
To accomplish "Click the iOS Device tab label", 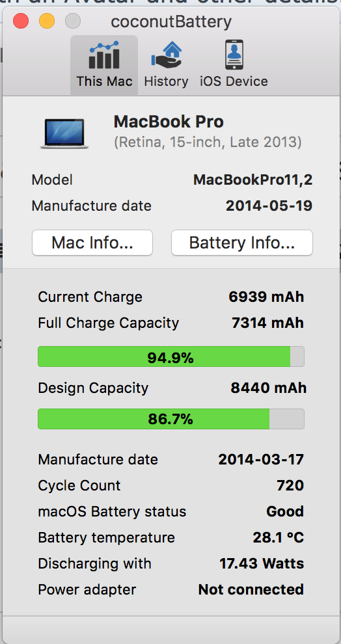I will 234,81.
